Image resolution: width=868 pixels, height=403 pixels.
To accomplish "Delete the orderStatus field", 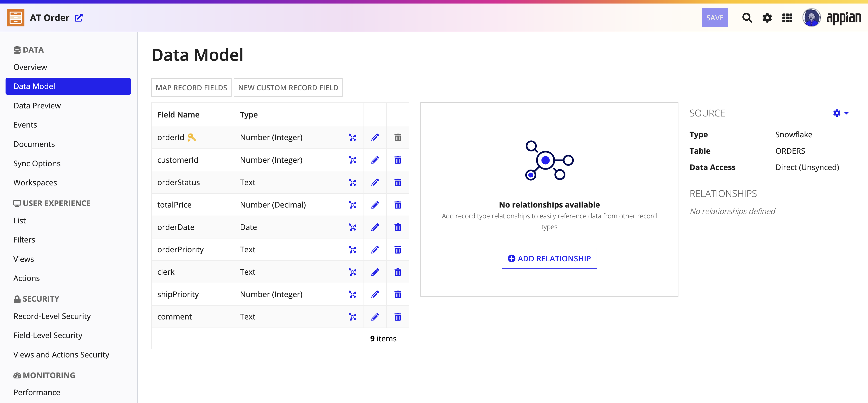I will (x=397, y=182).
